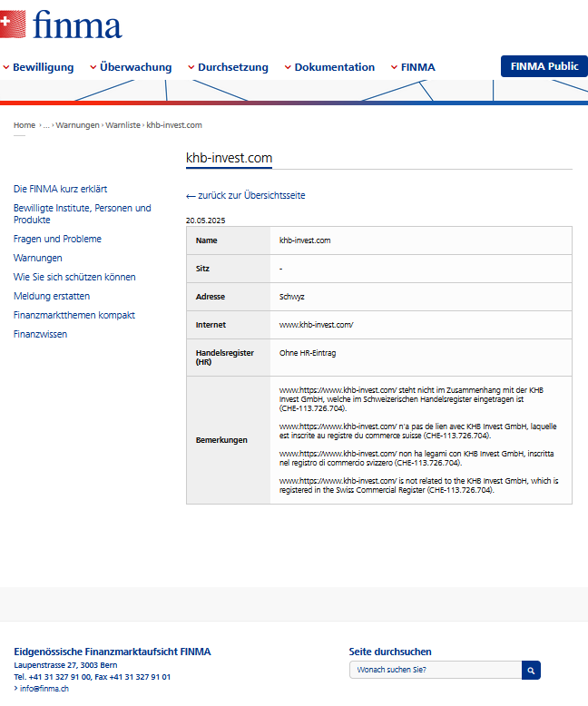
Task: Expand the FINMA menu chevron
Action: pos(395,67)
